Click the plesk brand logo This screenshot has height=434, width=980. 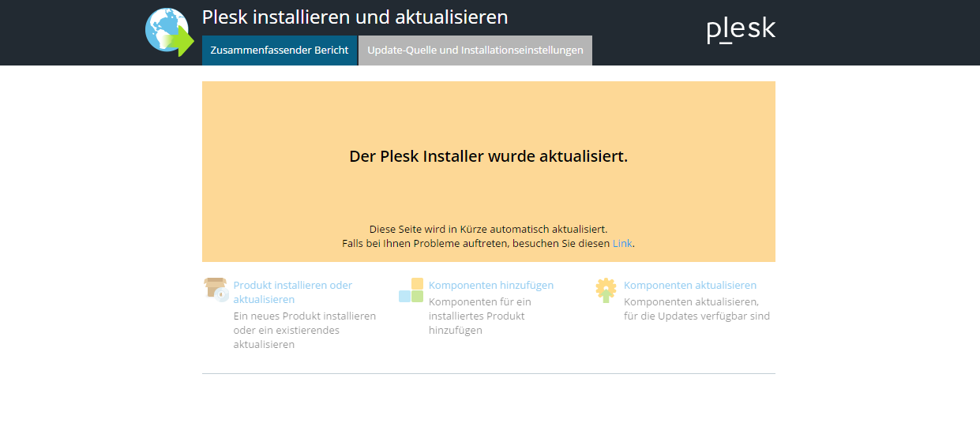(x=741, y=30)
